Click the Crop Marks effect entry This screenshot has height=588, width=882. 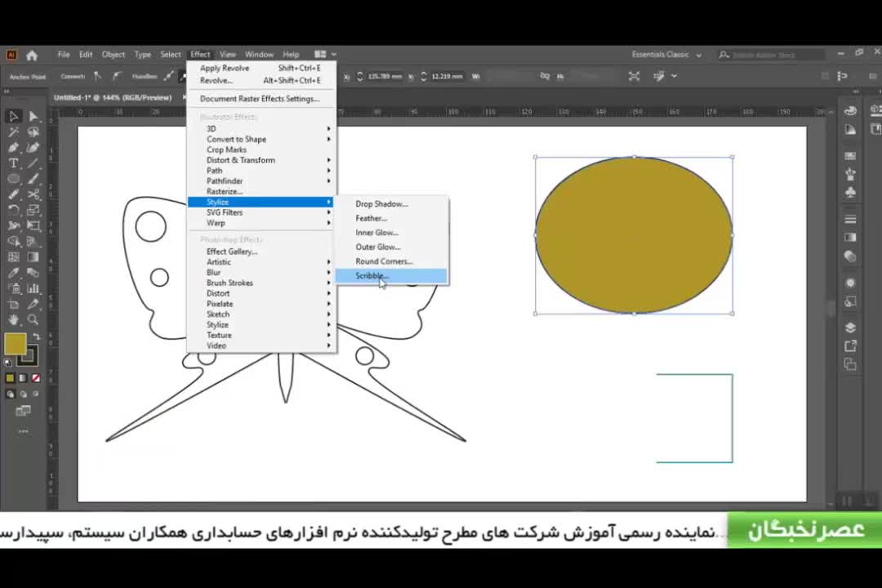(261, 149)
